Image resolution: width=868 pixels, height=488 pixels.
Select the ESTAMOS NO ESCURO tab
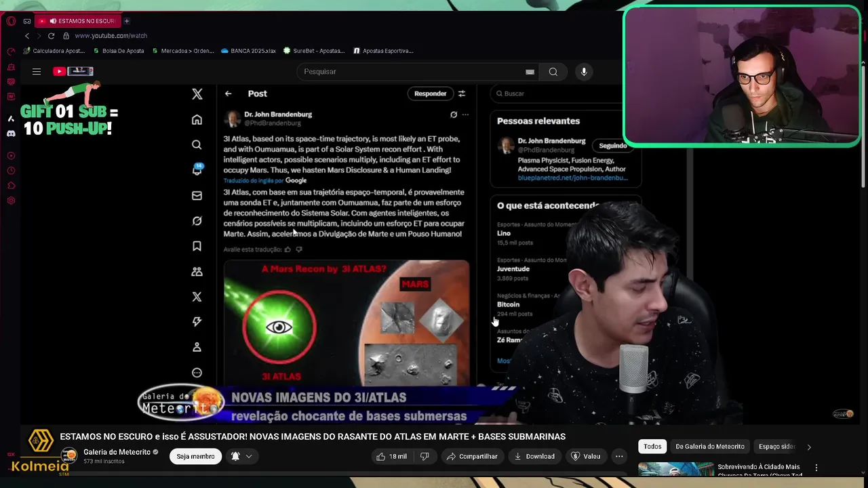click(x=77, y=21)
